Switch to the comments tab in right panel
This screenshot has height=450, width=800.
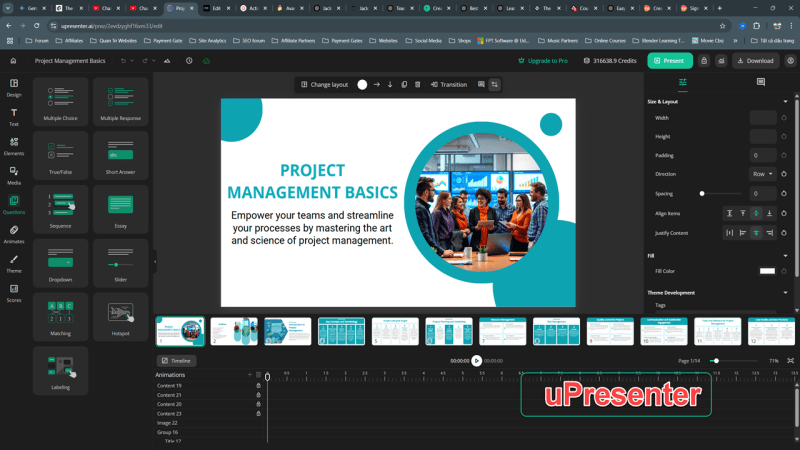[x=760, y=82]
